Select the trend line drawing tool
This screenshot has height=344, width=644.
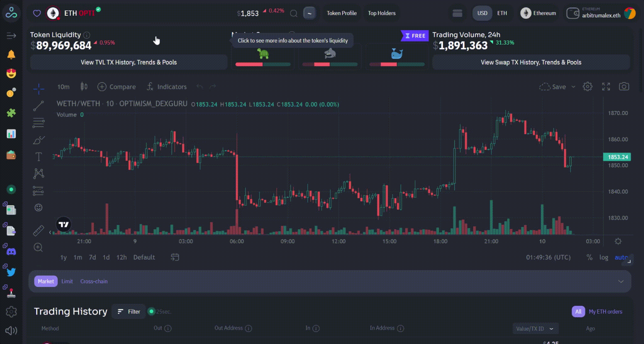pyautogui.click(x=38, y=106)
